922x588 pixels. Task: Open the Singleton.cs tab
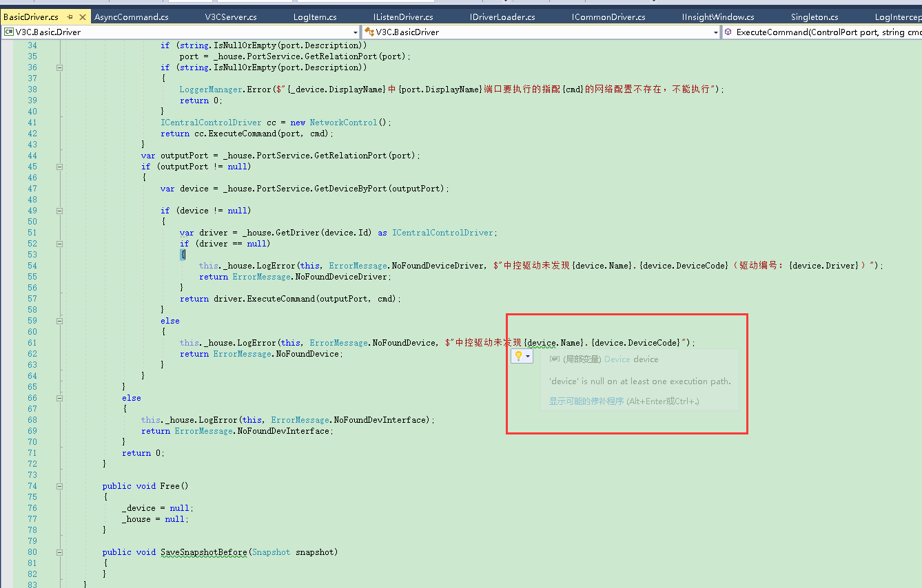(815, 17)
